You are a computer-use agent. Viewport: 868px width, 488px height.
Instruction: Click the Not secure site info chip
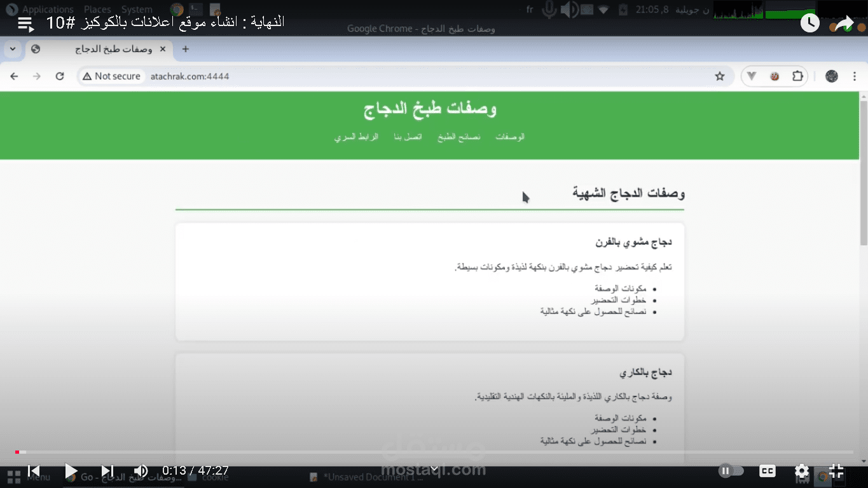click(112, 76)
